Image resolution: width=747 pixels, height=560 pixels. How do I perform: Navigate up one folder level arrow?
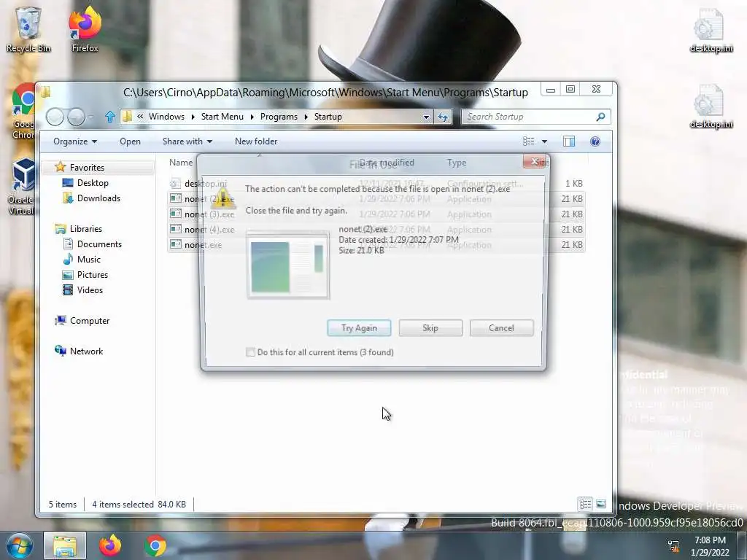pos(110,117)
